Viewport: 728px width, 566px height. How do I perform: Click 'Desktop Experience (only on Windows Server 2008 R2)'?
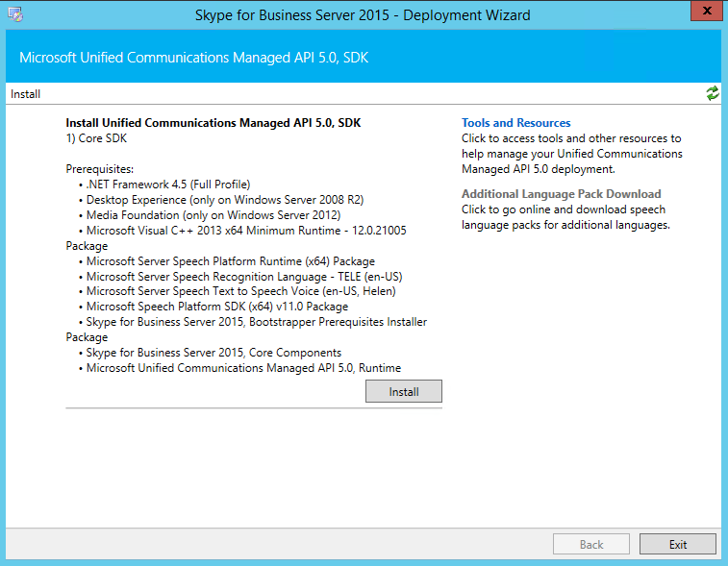tap(225, 200)
